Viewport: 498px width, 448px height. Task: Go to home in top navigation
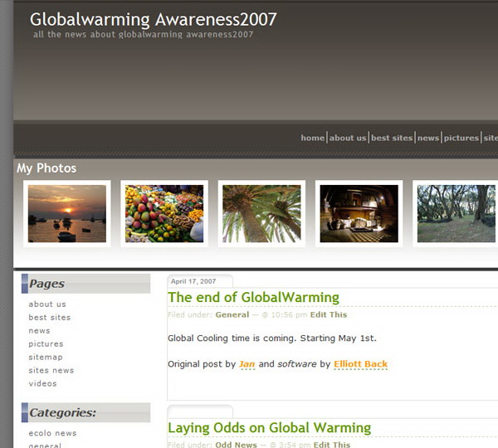(x=312, y=138)
